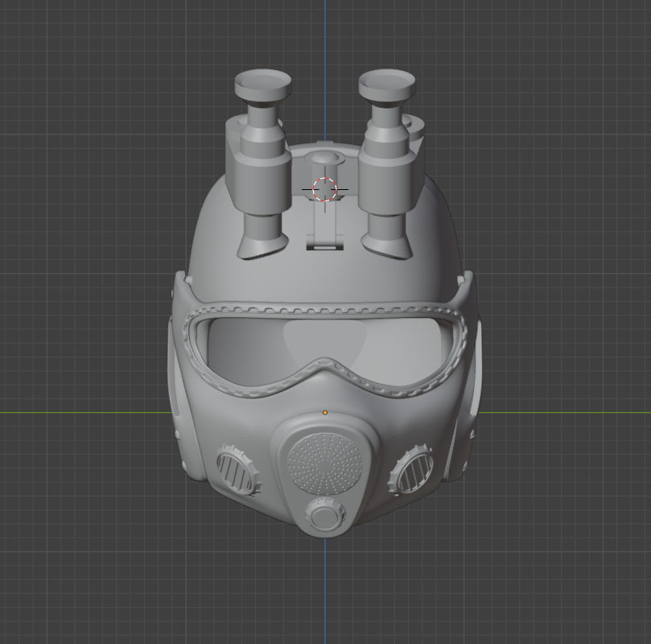The width and height of the screenshot is (651, 644).
Task: Click the red-white 3D cursor
Action: pos(324,190)
